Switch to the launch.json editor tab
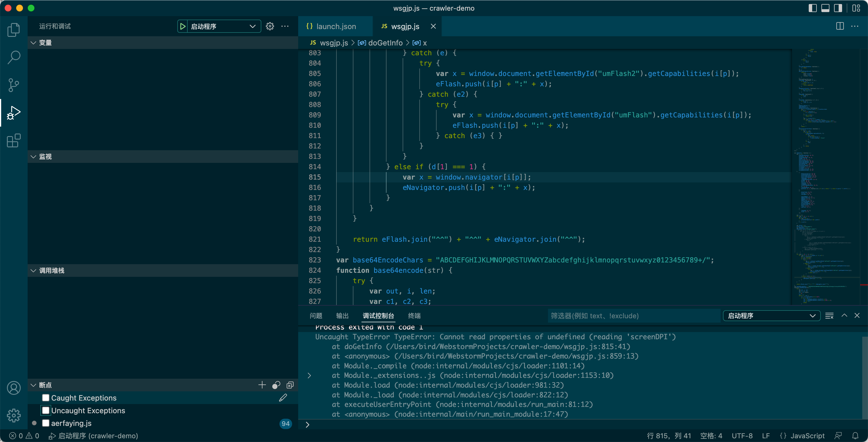This screenshot has height=442, width=868. tap(336, 26)
